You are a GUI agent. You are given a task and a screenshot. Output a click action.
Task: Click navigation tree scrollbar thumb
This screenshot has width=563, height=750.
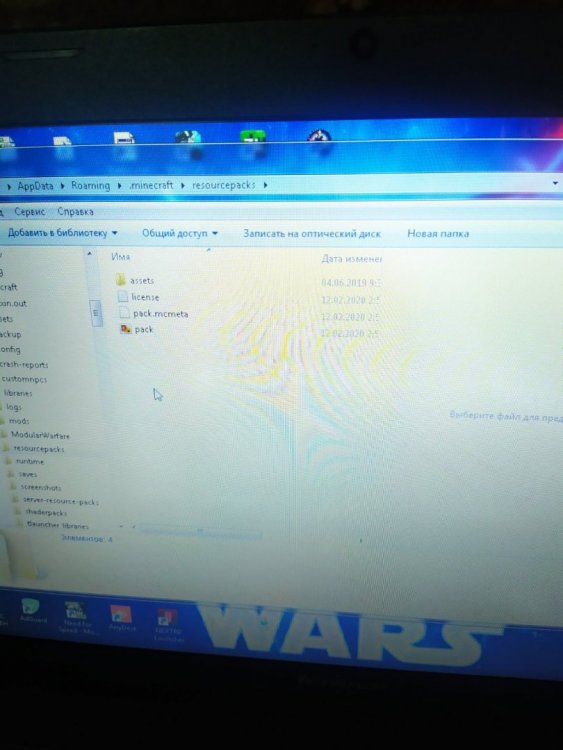96,313
